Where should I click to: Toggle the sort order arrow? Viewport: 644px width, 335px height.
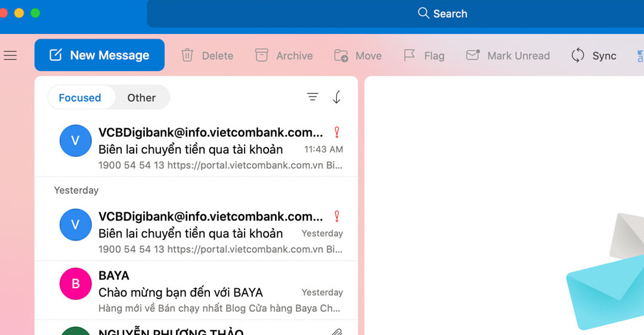point(337,97)
